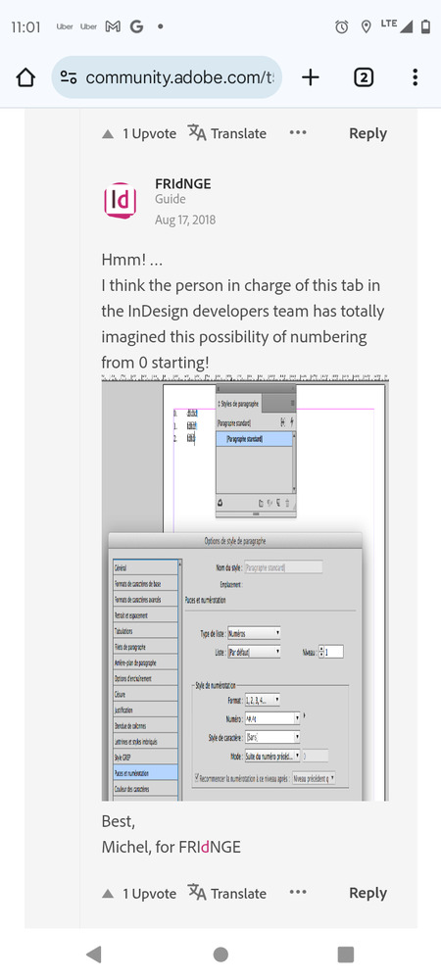Click the 'Michel, for FRIdNGE' signature line

pos(171,848)
